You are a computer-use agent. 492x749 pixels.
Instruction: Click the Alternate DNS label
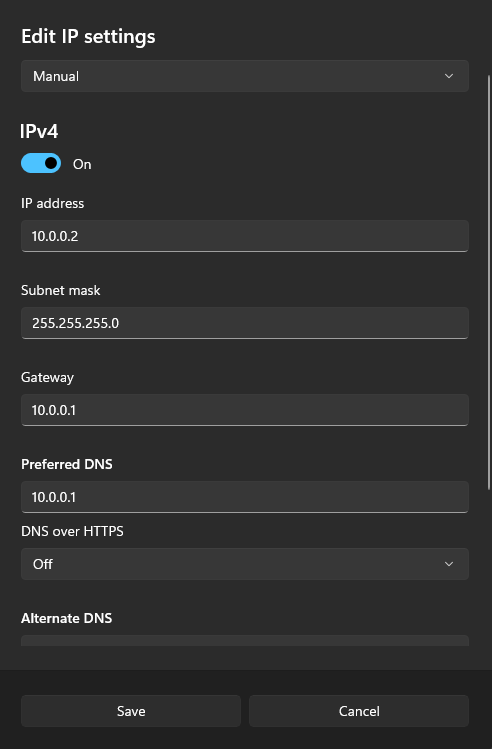click(66, 618)
